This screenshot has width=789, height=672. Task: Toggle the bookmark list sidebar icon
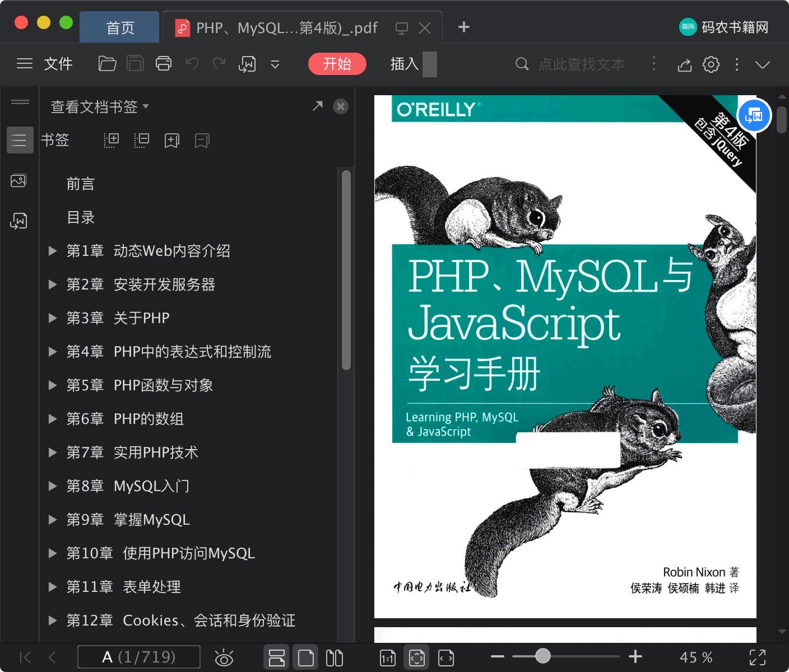click(x=20, y=140)
